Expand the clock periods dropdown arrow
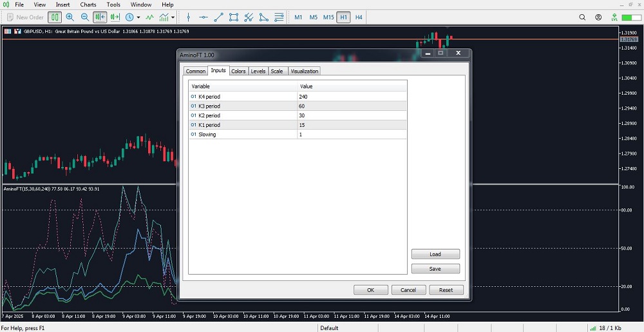The image size is (644, 332). 138,17
